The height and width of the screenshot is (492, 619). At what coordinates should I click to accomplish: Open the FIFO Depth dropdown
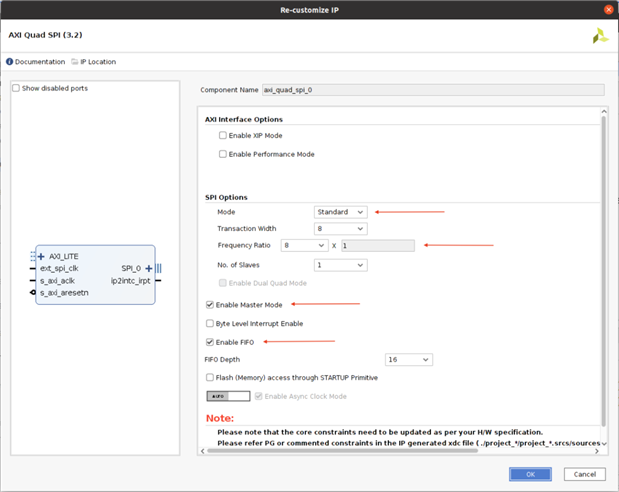tap(409, 360)
